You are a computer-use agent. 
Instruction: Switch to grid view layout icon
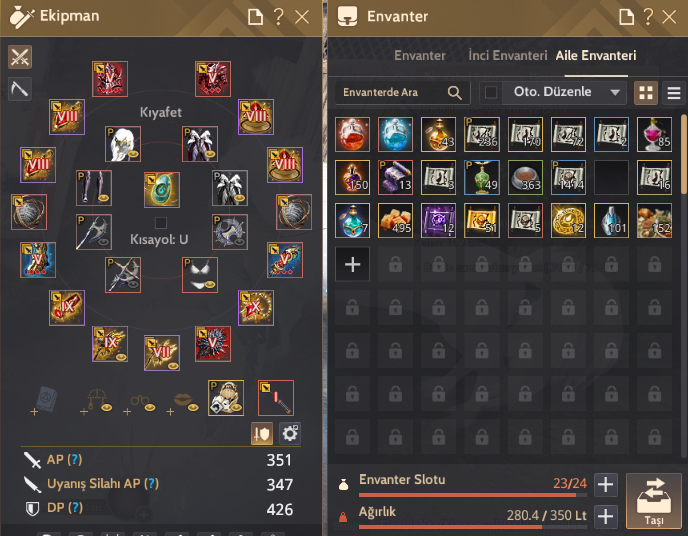[x=646, y=93]
